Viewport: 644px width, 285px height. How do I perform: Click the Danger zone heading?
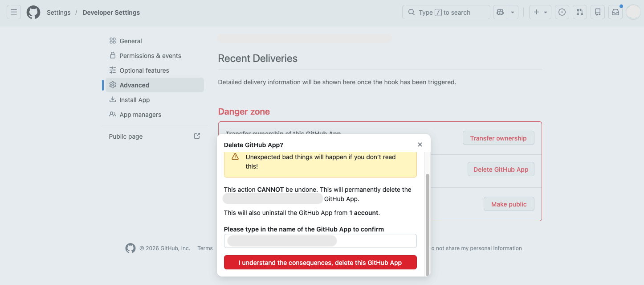[x=244, y=112]
